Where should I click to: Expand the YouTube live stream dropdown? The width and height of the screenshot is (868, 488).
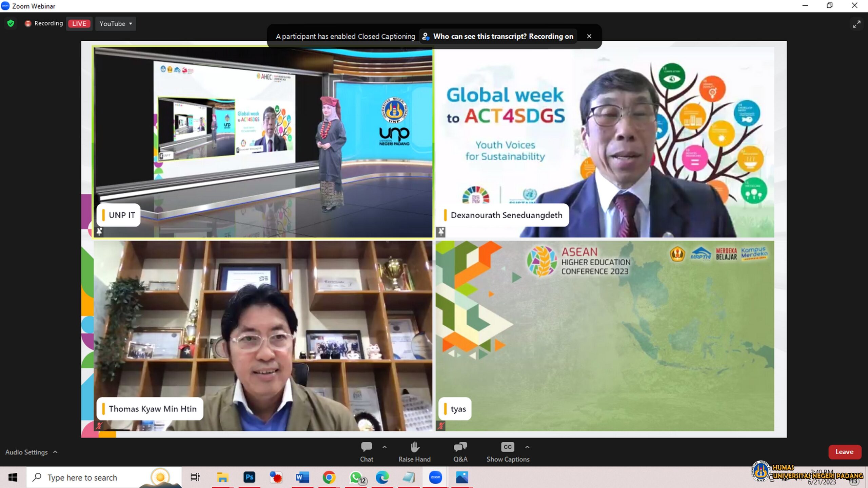(x=116, y=24)
